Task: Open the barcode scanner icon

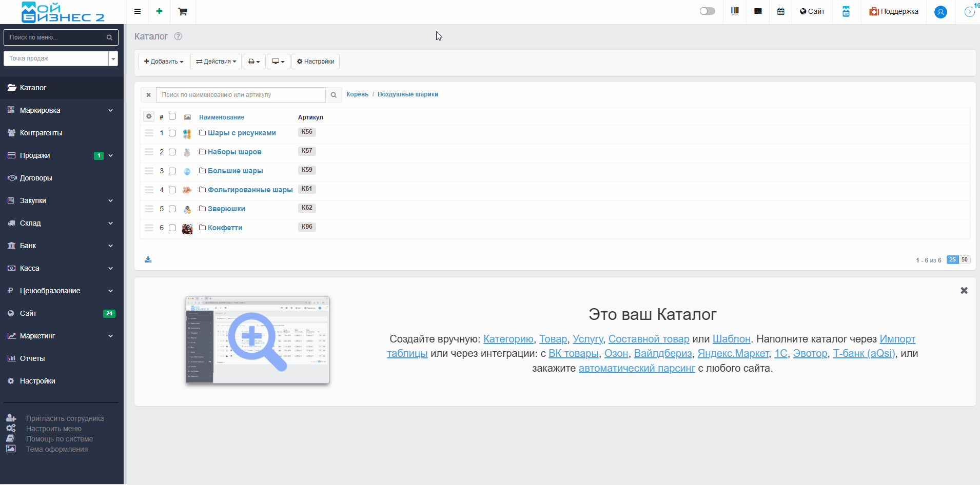Action: [x=735, y=11]
